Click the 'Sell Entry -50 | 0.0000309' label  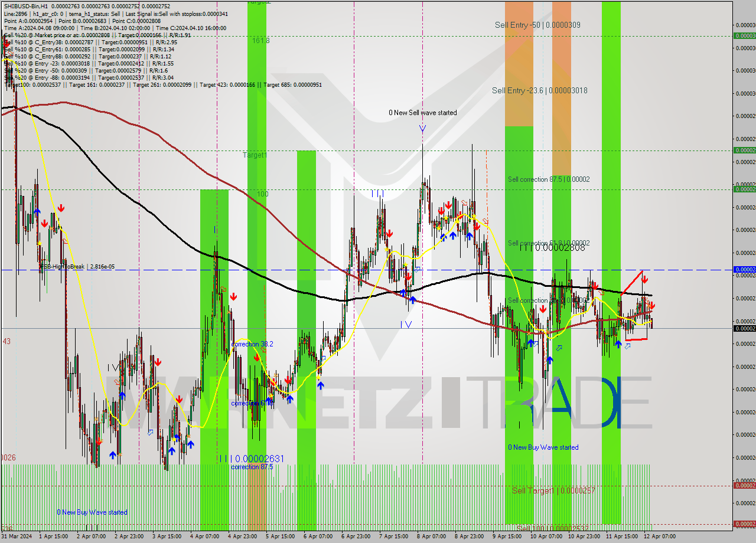tap(537, 25)
